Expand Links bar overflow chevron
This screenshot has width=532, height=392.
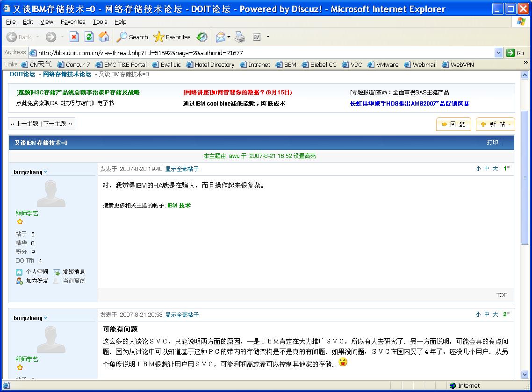[x=526, y=63]
